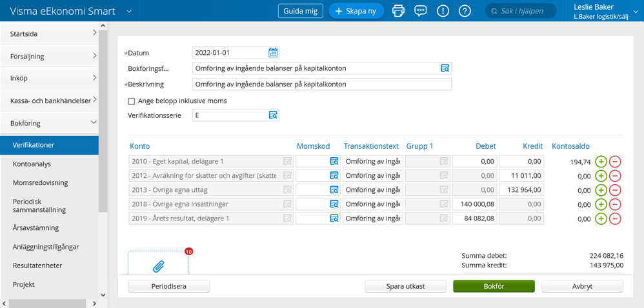Open Resultatenheter in the sidebar
This screenshot has height=308, width=644.
(x=37, y=265)
